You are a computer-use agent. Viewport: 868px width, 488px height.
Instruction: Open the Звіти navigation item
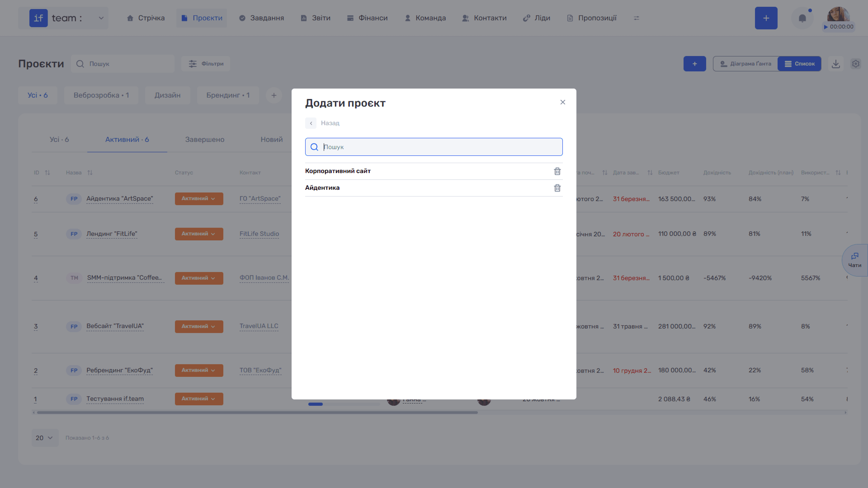pyautogui.click(x=315, y=18)
